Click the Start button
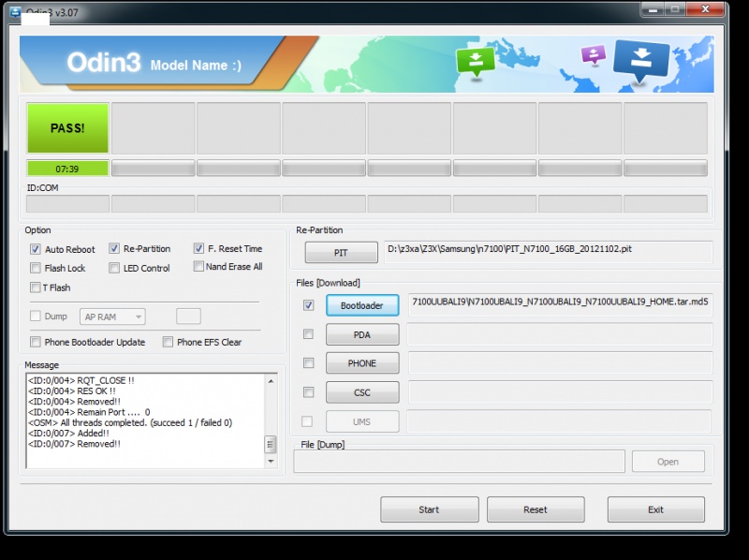 click(430, 509)
